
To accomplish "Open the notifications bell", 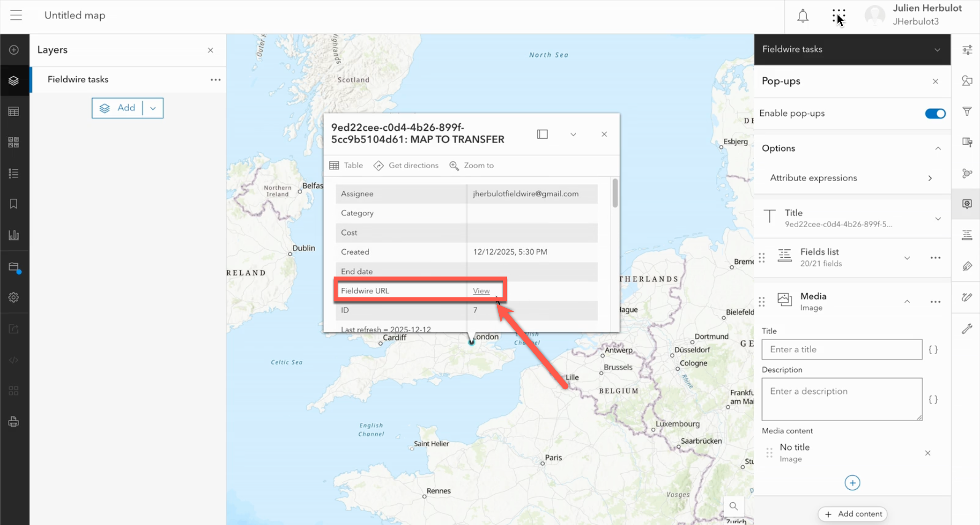I will pos(802,16).
